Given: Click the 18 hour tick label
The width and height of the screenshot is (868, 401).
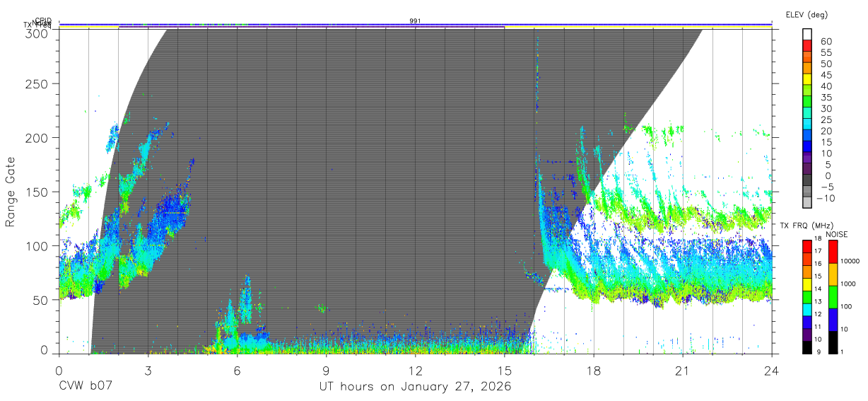Looking at the screenshot, I should point(593,370).
